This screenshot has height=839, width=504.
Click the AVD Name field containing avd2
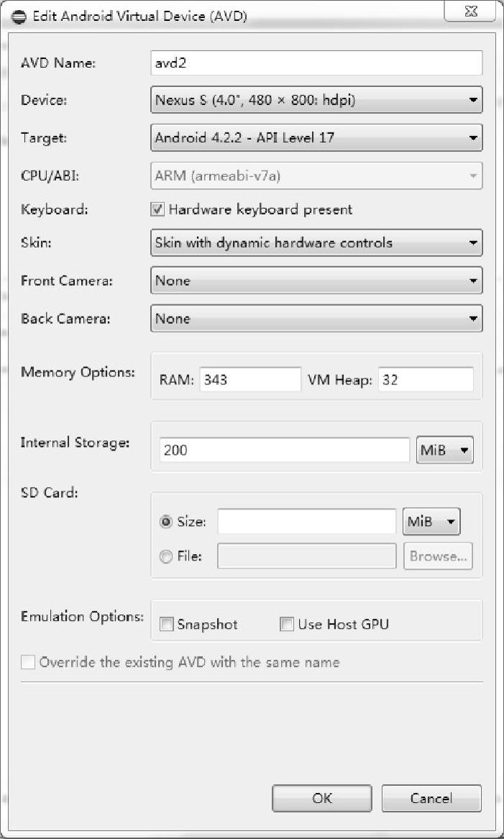[316, 63]
